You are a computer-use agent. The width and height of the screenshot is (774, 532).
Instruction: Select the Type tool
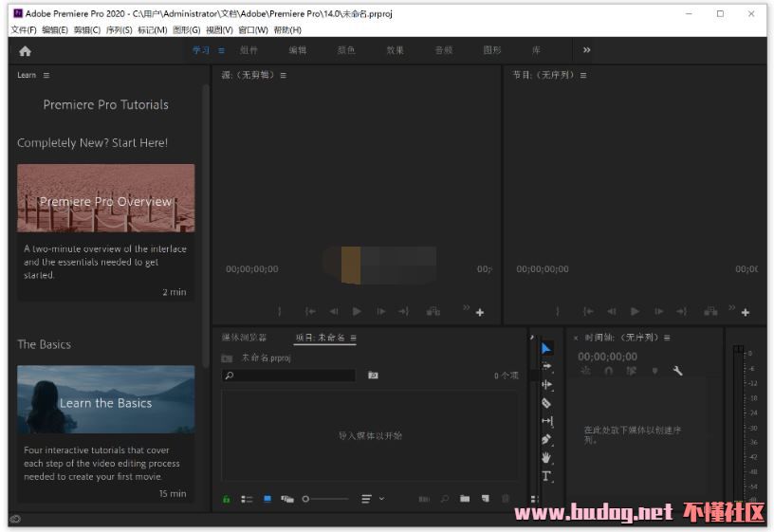tap(546, 476)
